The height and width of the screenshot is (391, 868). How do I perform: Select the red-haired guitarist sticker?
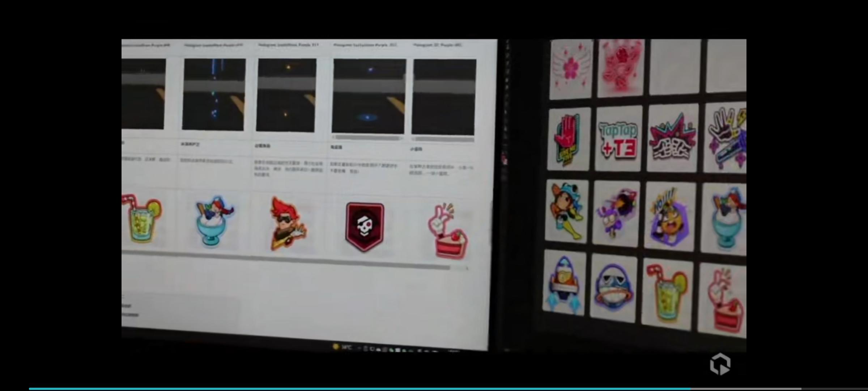[288, 224]
